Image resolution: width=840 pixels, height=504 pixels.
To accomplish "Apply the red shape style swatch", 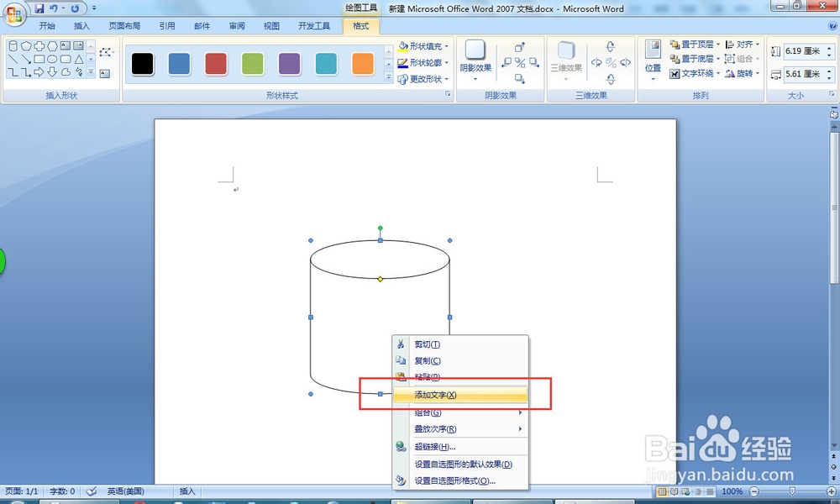I will click(x=216, y=64).
